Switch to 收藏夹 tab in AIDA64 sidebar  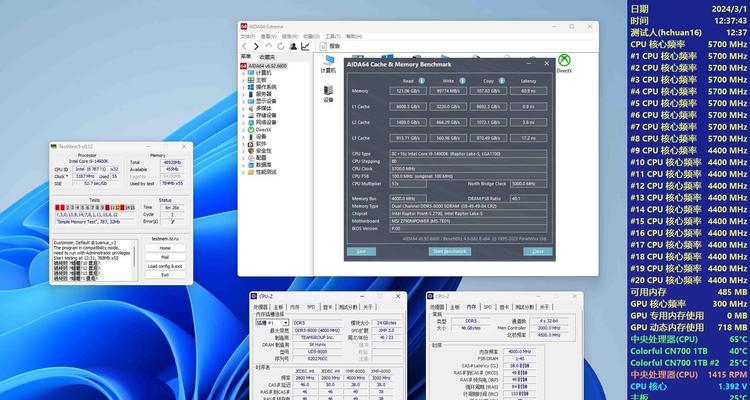pos(267,57)
